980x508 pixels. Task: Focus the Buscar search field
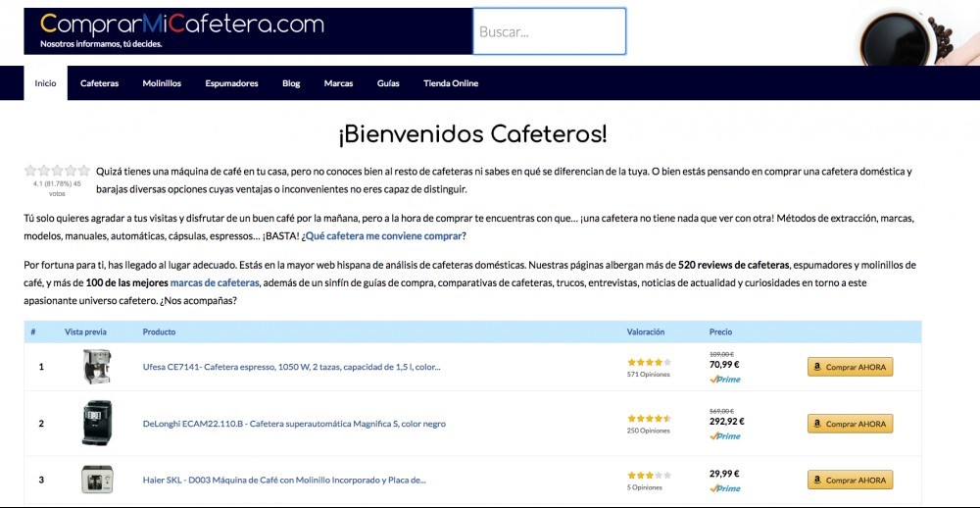[x=550, y=31]
